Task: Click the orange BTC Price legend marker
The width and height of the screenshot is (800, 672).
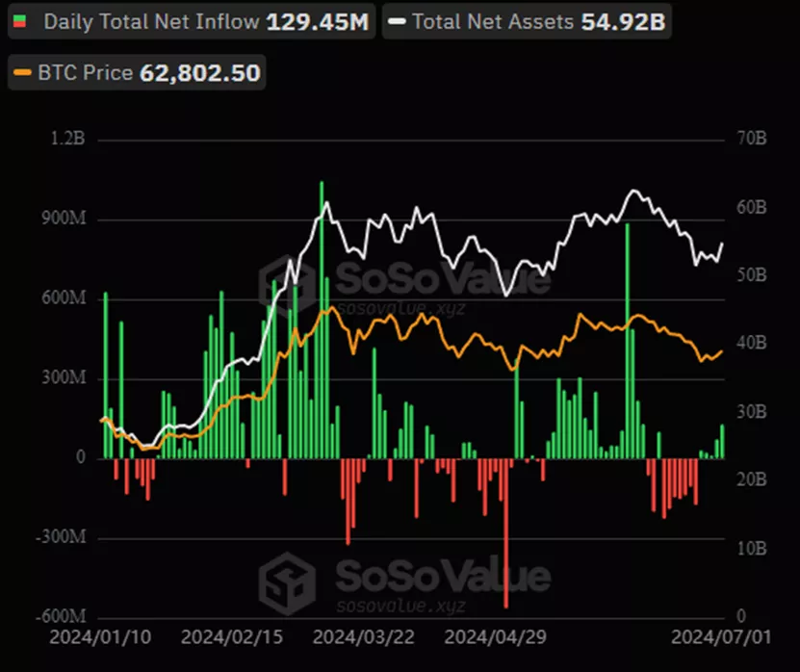Action: pos(23,73)
